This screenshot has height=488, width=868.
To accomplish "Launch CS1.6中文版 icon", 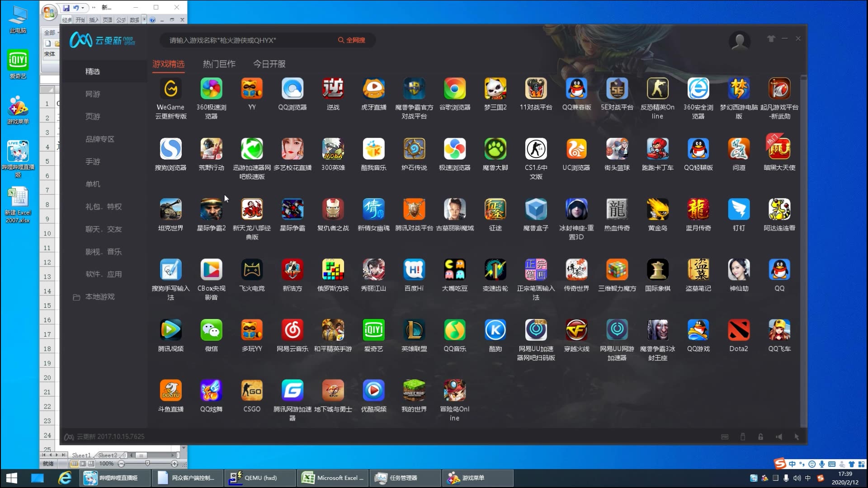I will pos(536,149).
